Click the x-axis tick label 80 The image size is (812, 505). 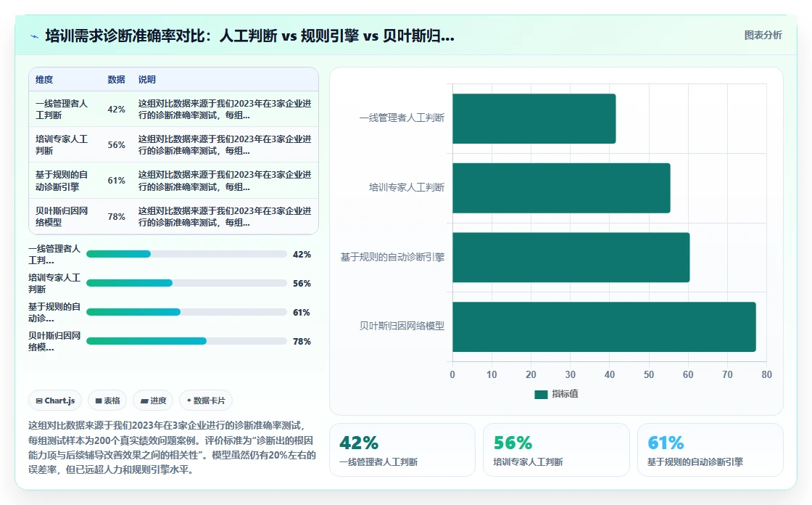point(766,374)
